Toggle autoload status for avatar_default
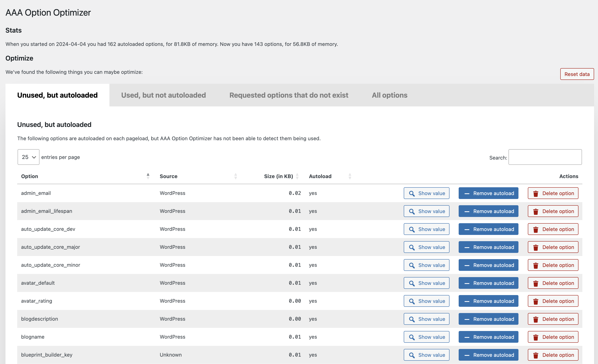This screenshot has width=598, height=364. coord(488,283)
